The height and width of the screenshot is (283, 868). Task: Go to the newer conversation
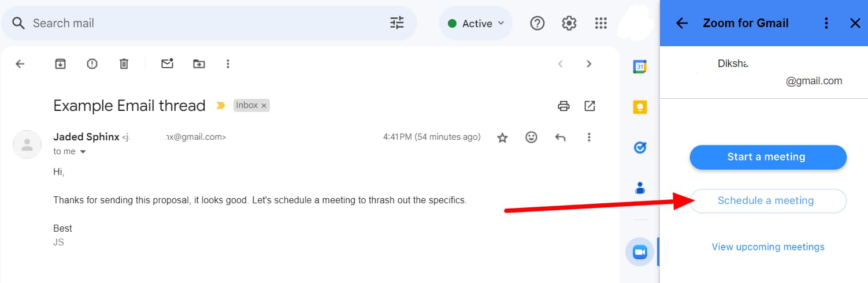click(560, 64)
